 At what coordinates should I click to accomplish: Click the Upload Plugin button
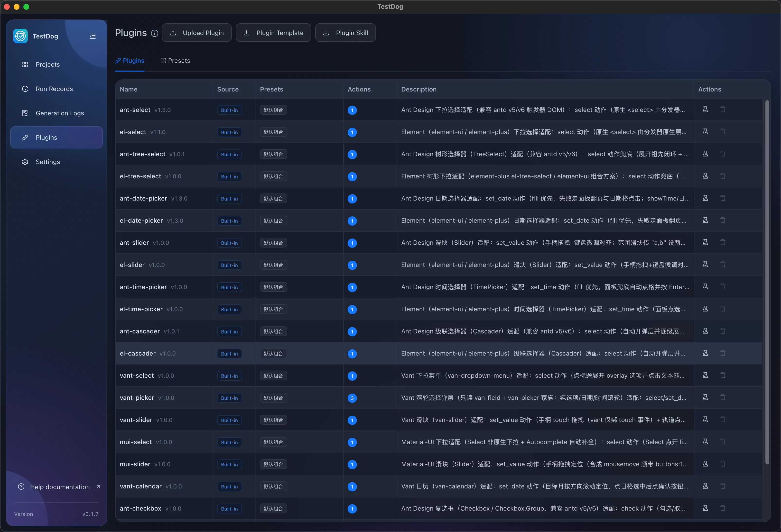coord(197,33)
